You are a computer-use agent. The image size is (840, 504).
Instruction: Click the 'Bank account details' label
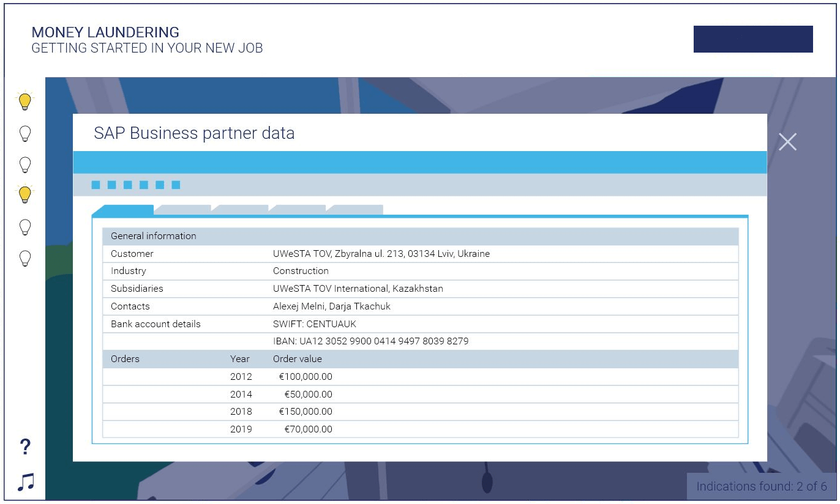click(x=156, y=324)
